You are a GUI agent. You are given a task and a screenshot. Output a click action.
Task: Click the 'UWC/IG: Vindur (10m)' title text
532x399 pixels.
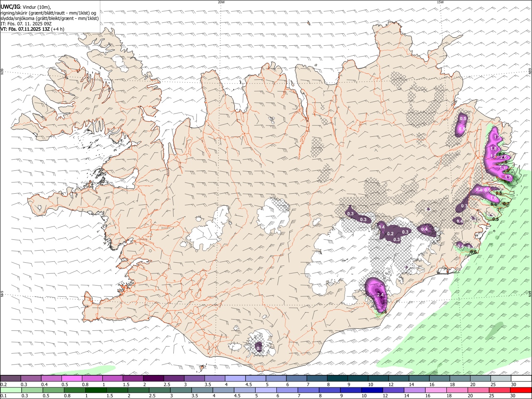(26, 7)
